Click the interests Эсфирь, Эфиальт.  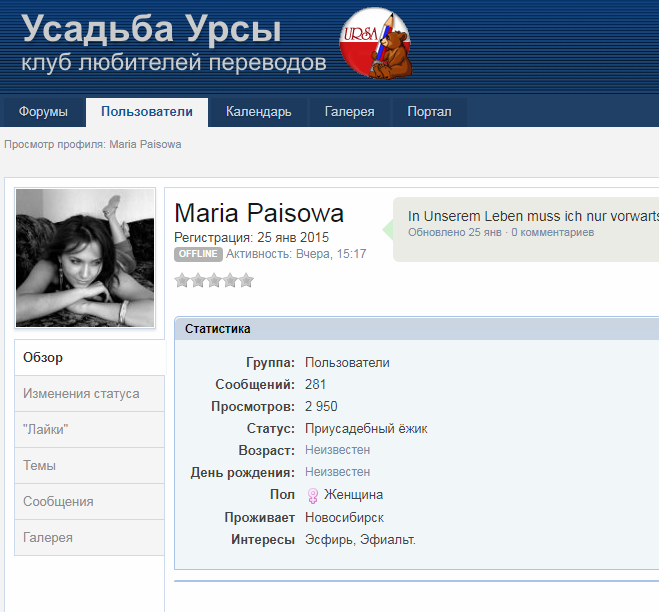tap(360, 540)
